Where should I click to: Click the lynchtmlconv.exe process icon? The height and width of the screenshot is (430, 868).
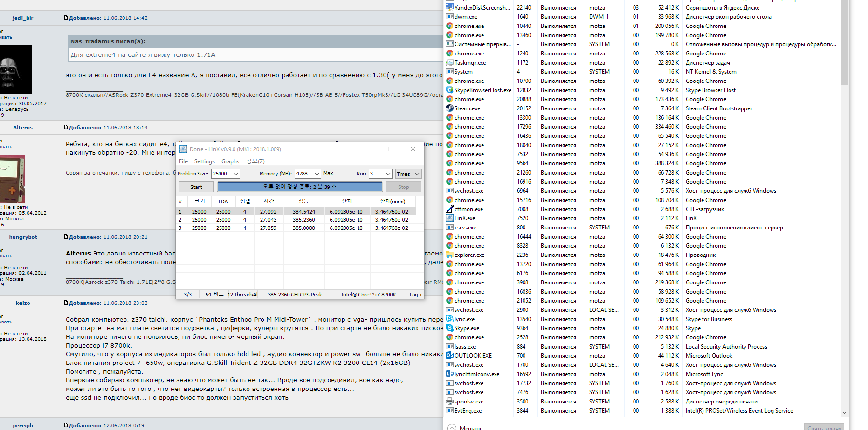click(x=450, y=374)
